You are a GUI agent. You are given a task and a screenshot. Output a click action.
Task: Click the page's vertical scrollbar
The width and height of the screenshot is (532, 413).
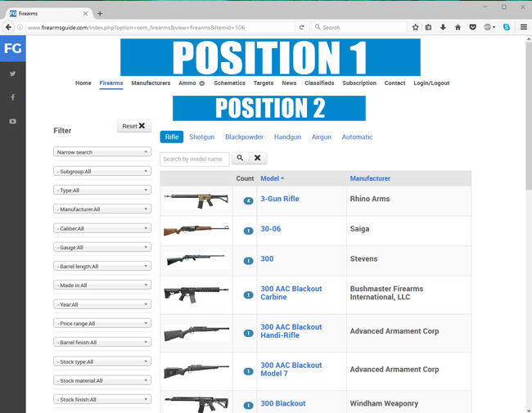[x=528, y=123]
